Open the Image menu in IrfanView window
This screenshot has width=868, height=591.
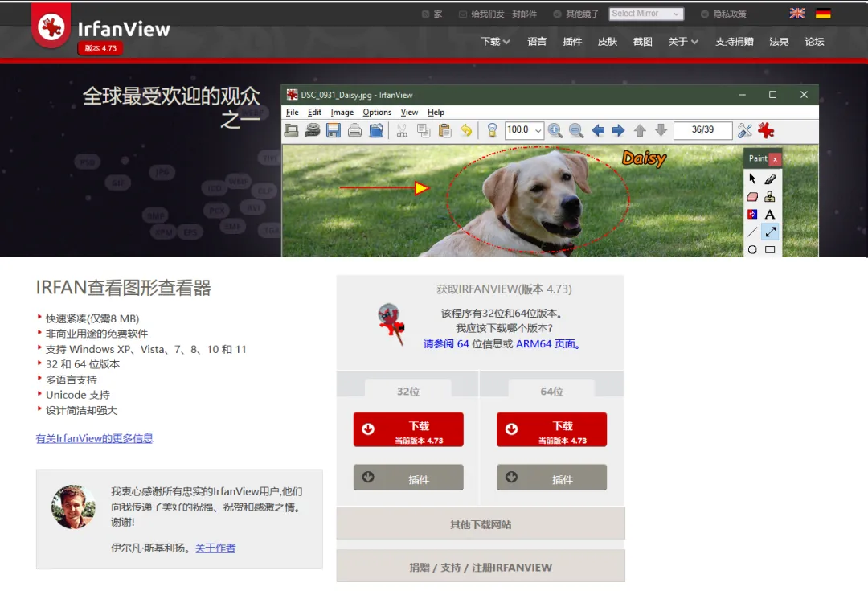tap(342, 113)
